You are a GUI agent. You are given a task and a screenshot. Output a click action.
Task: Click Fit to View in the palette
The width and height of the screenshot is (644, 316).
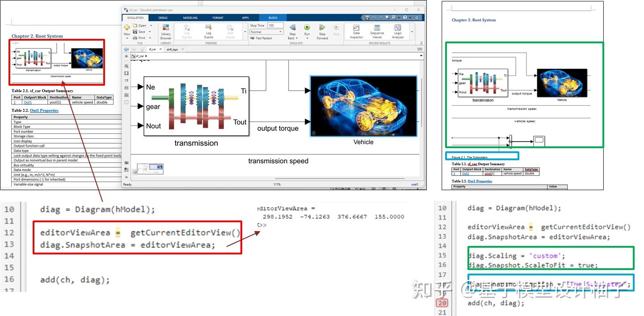pyautogui.click(x=126, y=73)
